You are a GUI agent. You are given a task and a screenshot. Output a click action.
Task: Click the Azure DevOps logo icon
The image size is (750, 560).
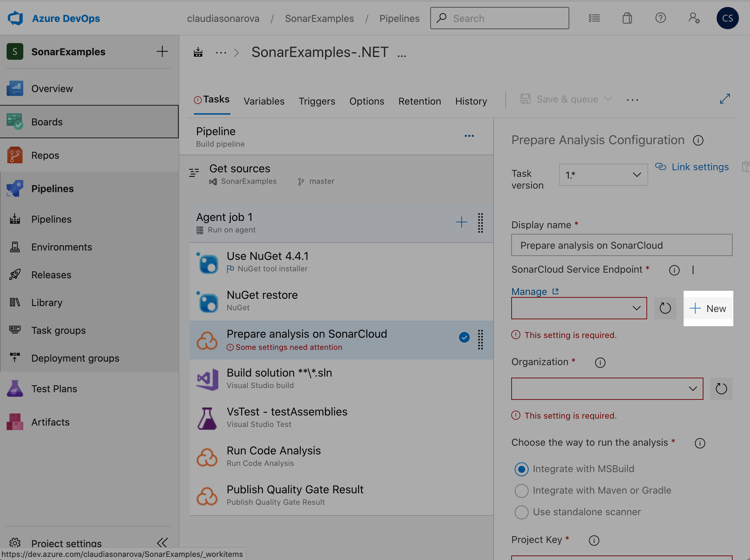(x=15, y=18)
